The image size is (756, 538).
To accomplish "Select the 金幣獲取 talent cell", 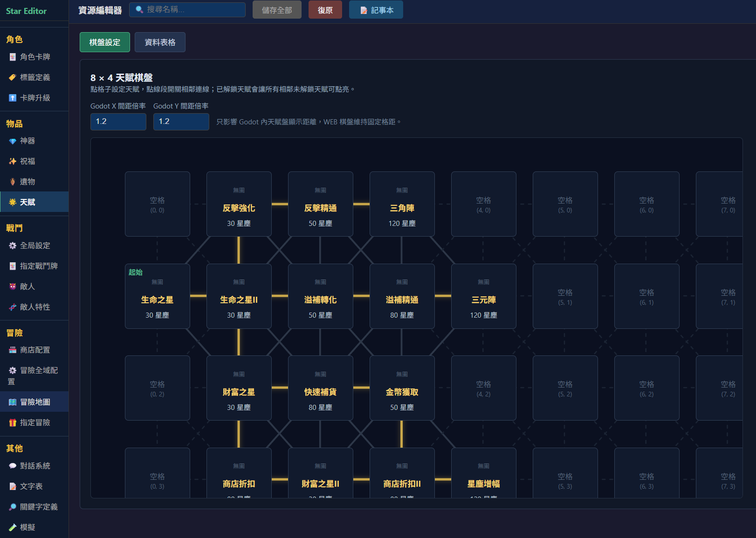I will tap(402, 388).
